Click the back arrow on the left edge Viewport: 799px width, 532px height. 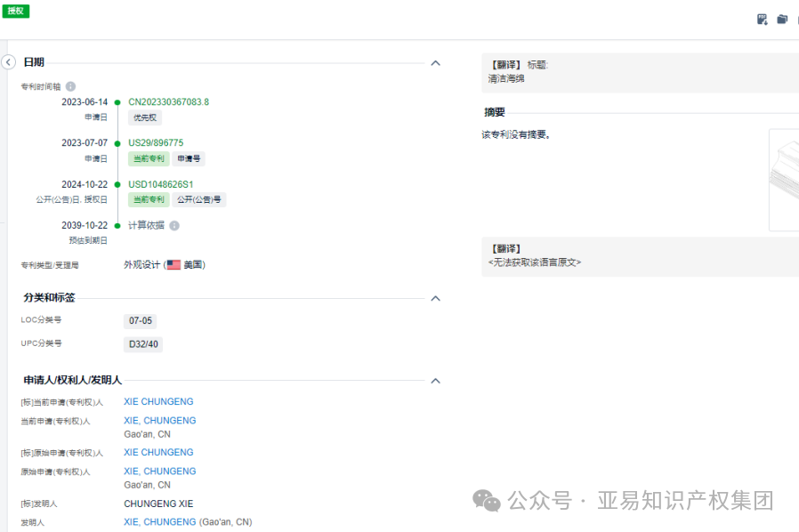point(8,62)
